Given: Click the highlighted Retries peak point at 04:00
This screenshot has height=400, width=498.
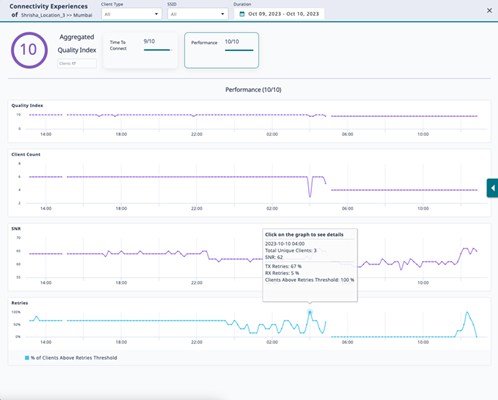Looking at the screenshot, I should coord(310,312).
